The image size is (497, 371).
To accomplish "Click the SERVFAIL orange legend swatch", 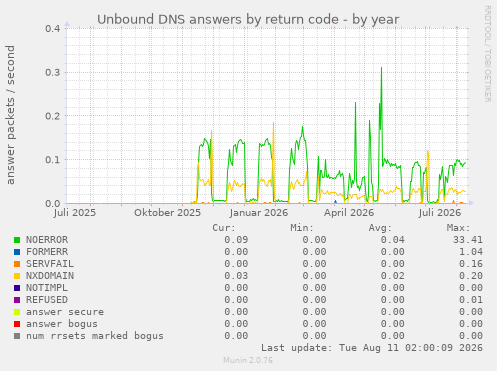I will [17, 264].
